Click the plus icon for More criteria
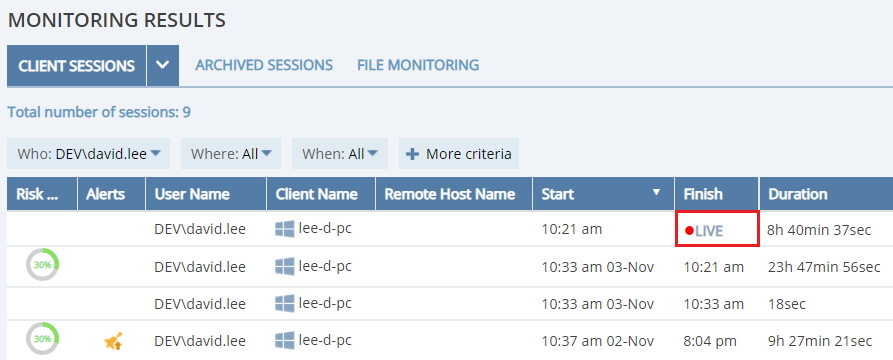This screenshot has width=893, height=360. (x=413, y=154)
